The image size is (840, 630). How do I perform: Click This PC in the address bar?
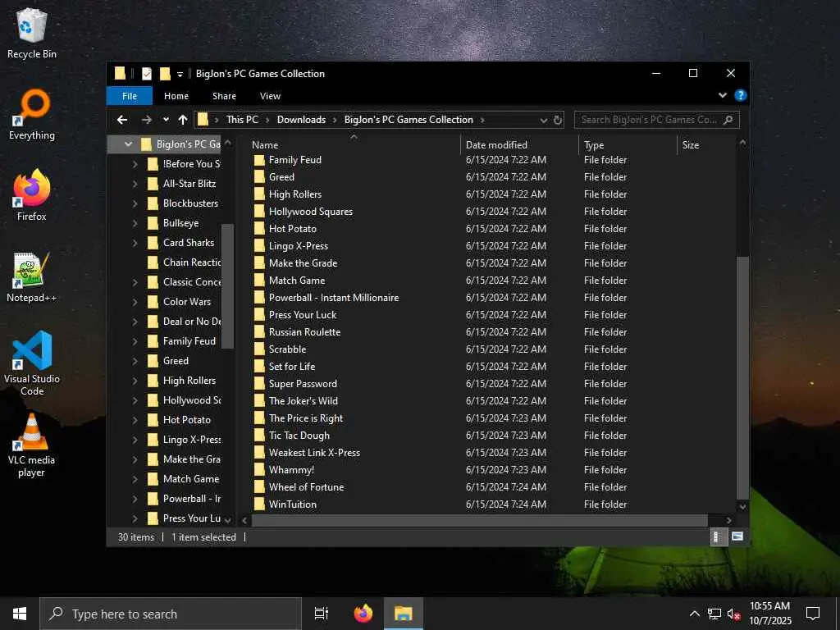coord(242,120)
